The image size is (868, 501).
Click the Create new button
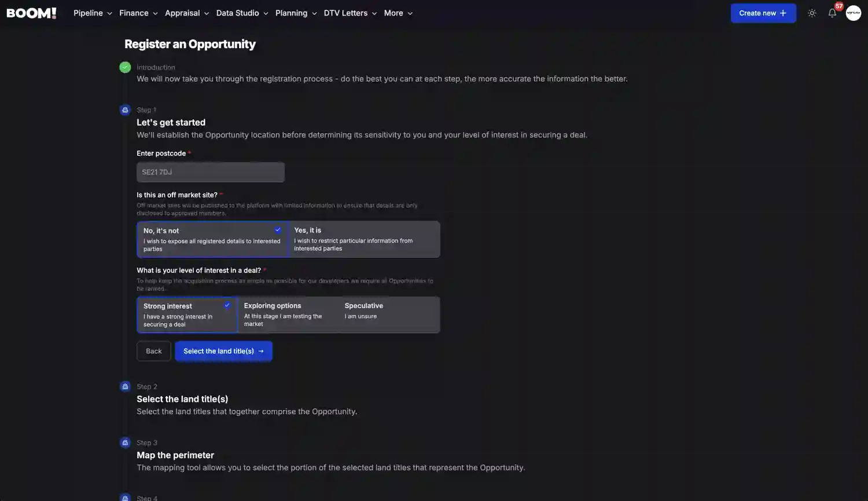[x=763, y=13]
